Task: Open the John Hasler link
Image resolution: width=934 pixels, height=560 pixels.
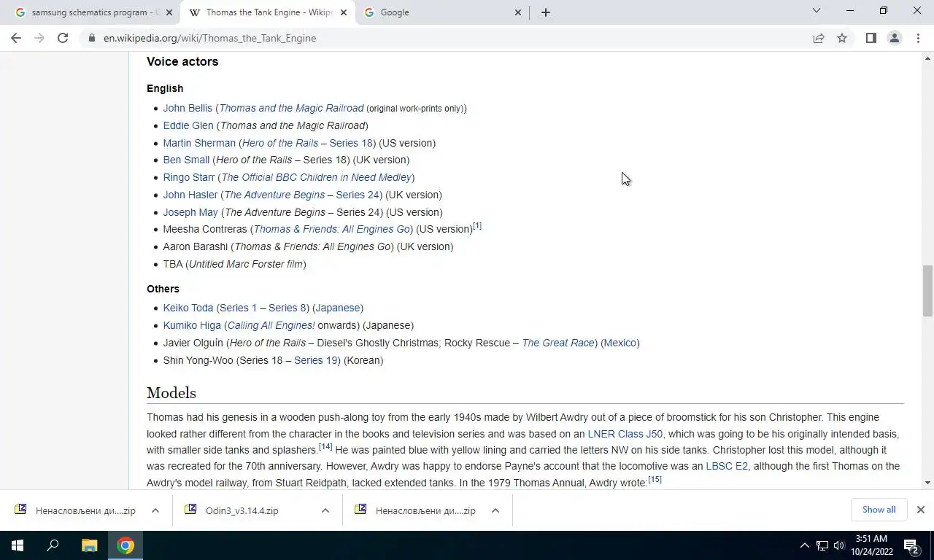Action: click(x=190, y=195)
